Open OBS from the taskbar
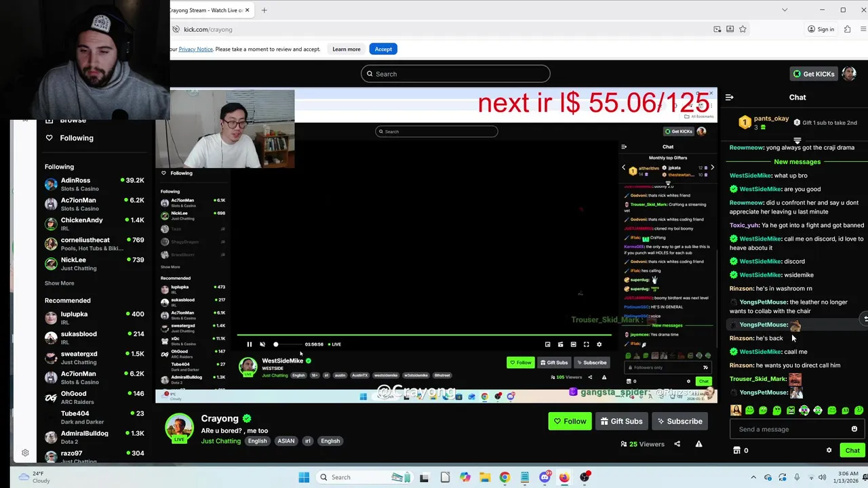 [585, 477]
